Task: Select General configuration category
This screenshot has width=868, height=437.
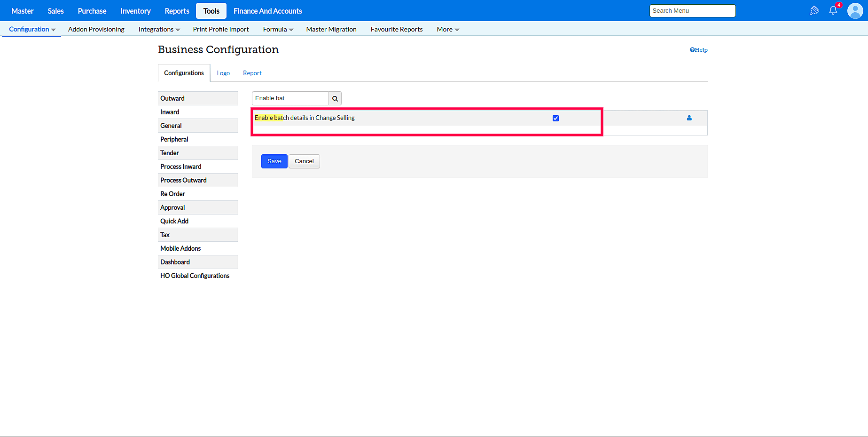Action: tap(198, 126)
